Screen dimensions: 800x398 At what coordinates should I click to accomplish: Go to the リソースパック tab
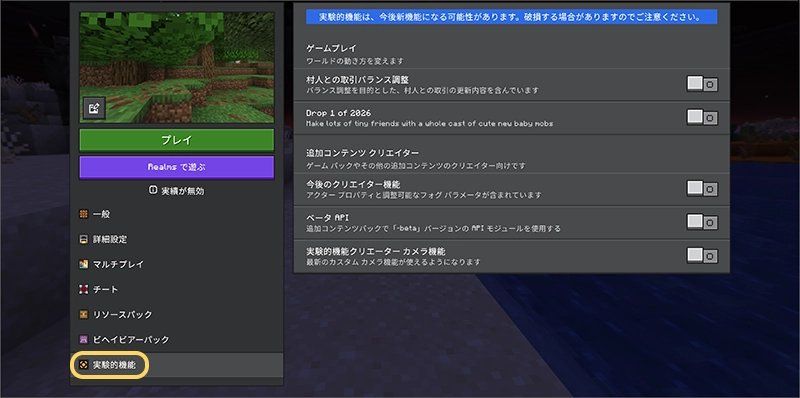pos(177,314)
